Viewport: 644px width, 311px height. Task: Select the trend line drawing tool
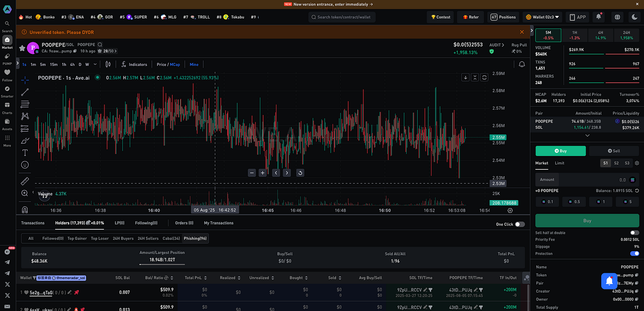(x=25, y=92)
